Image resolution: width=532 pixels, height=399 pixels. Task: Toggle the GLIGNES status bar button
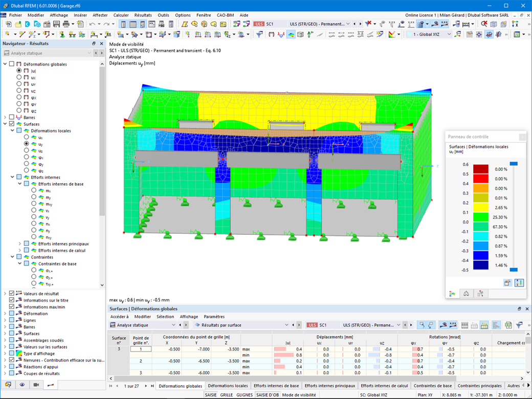pos(245,395)
